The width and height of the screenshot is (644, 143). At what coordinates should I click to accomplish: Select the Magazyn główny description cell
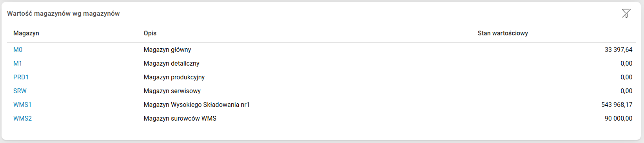tap(167, 49)
